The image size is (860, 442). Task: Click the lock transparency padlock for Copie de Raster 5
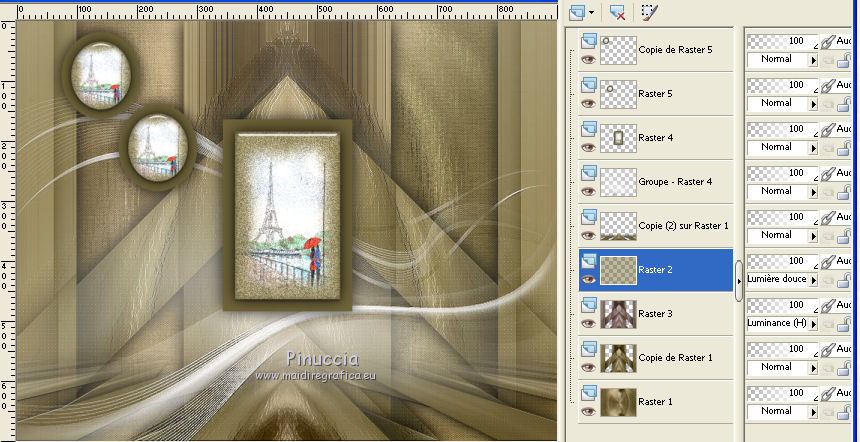(x=844, y=60)
